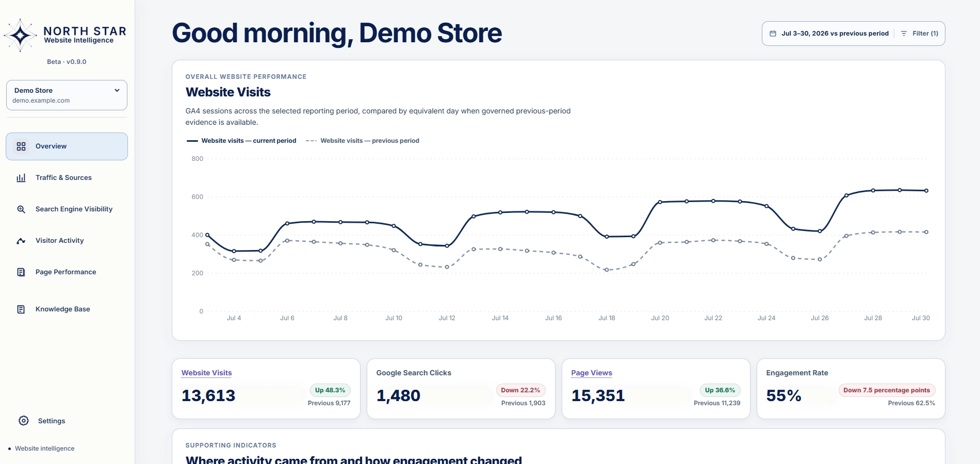This screenshot has width=980, height=464.
Task: Click the Jul 30 current-period data point
Action: (926, 191)
